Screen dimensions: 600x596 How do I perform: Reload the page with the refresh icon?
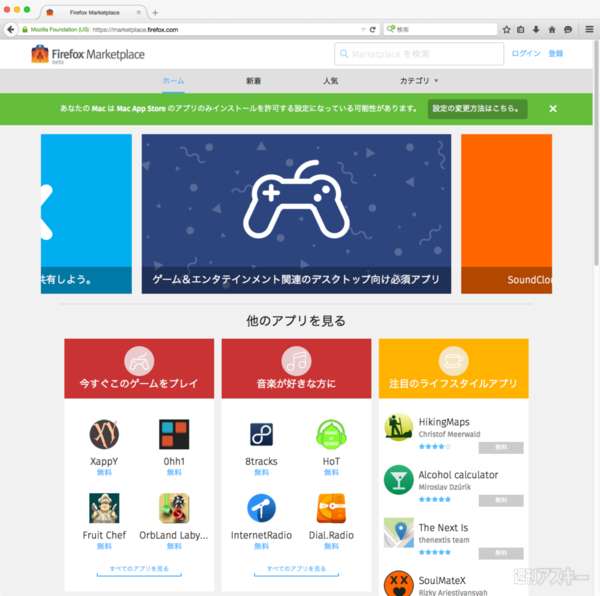372,29
